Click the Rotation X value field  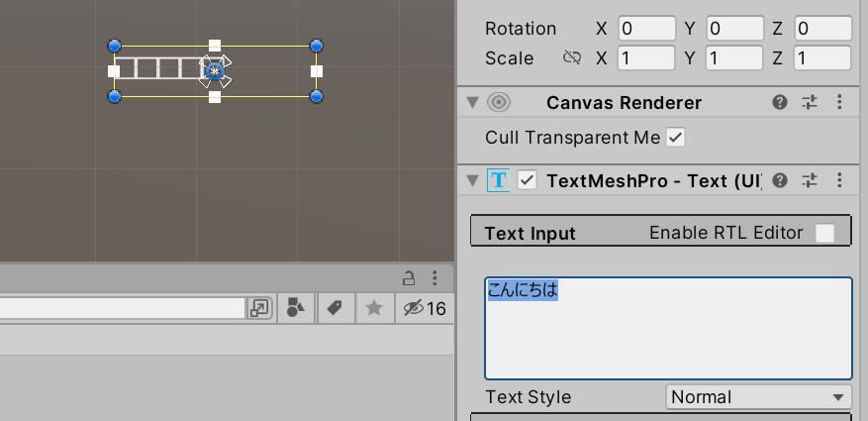(x=646, y=29)
